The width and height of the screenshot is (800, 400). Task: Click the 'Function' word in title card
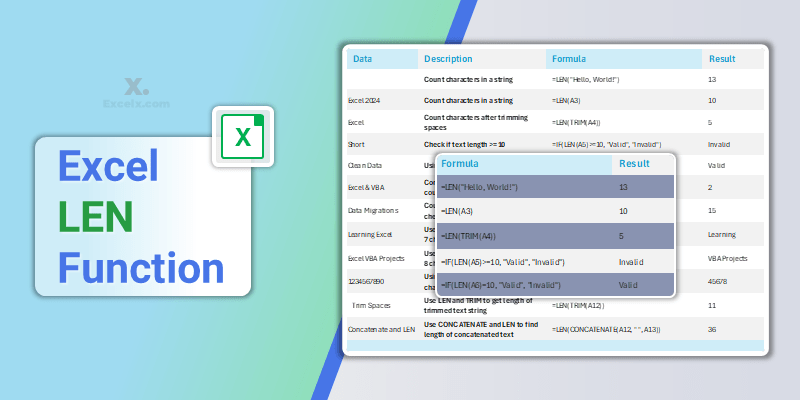[141, 268]
